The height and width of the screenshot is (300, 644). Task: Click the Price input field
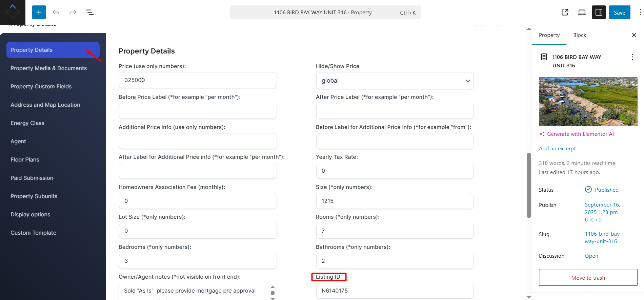pyautogui.click(x=198, y=80)
